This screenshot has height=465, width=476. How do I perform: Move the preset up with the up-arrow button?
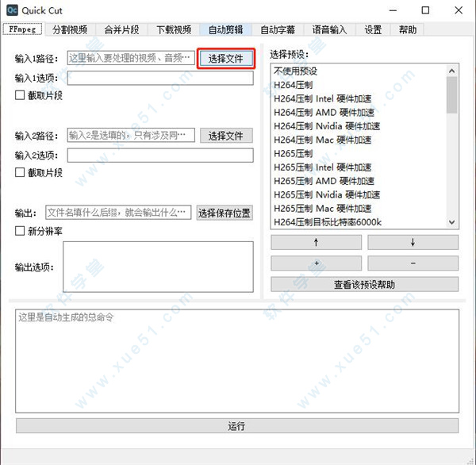click(x=316, y=242)
